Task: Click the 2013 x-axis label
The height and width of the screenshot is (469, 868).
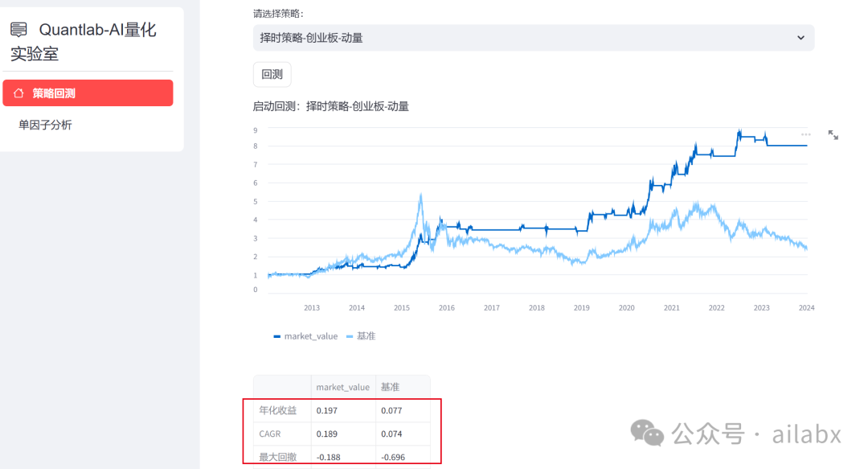Action: [312, 307]
